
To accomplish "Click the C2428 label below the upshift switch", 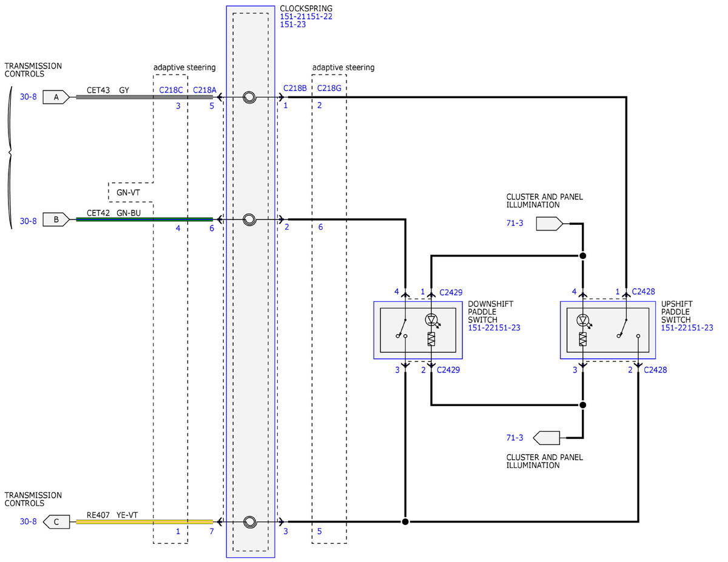I will pos(655,370).
